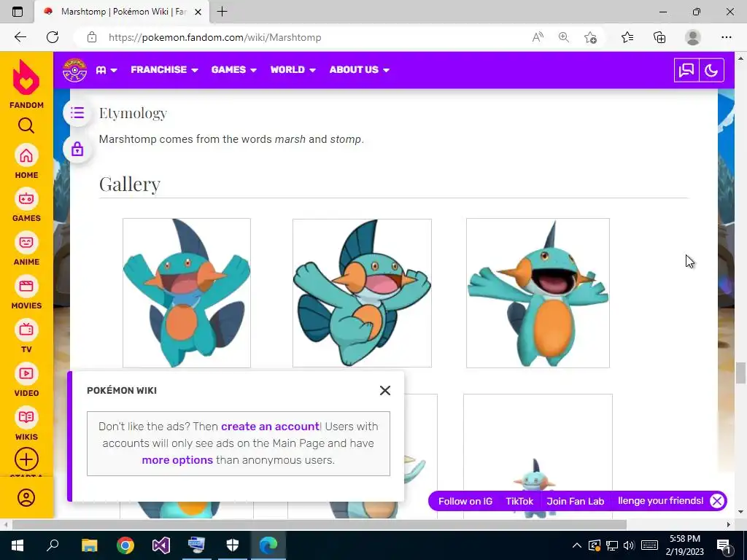Close the Pokémon Wiki ads notice
The width and height of the screenshot is (747, 560).
385,391
